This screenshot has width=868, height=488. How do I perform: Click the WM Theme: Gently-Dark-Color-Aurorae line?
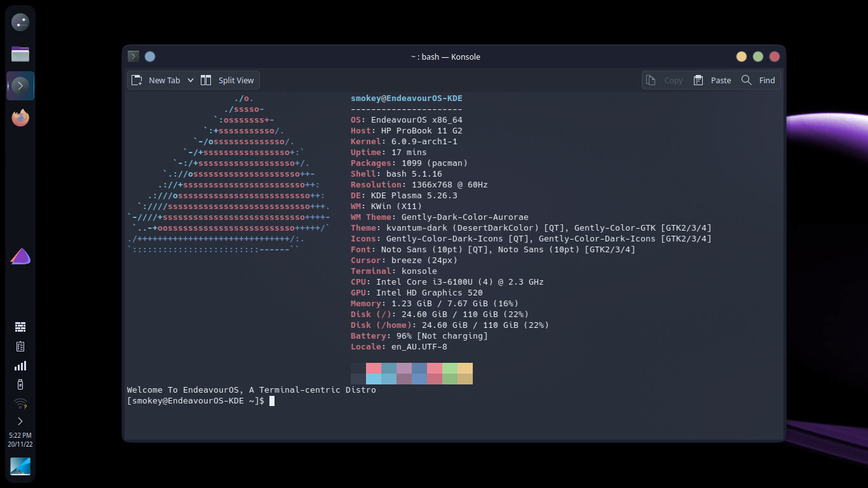(440, 217)
